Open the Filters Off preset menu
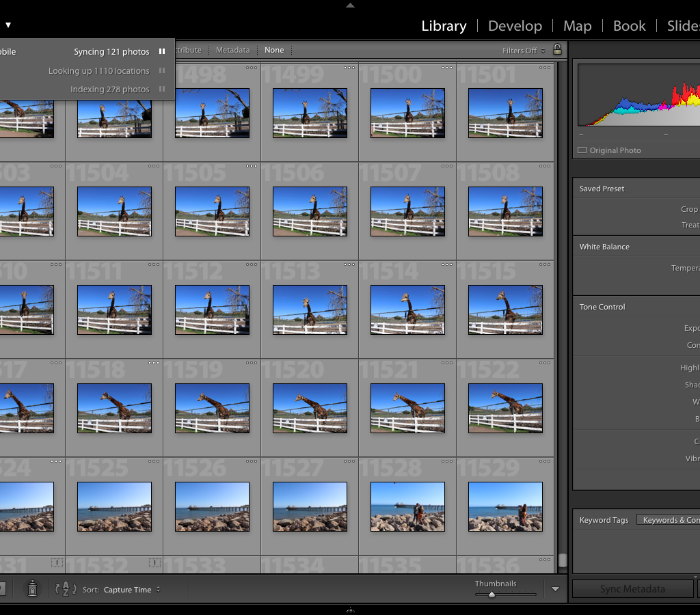 click(x=524, y=51)
